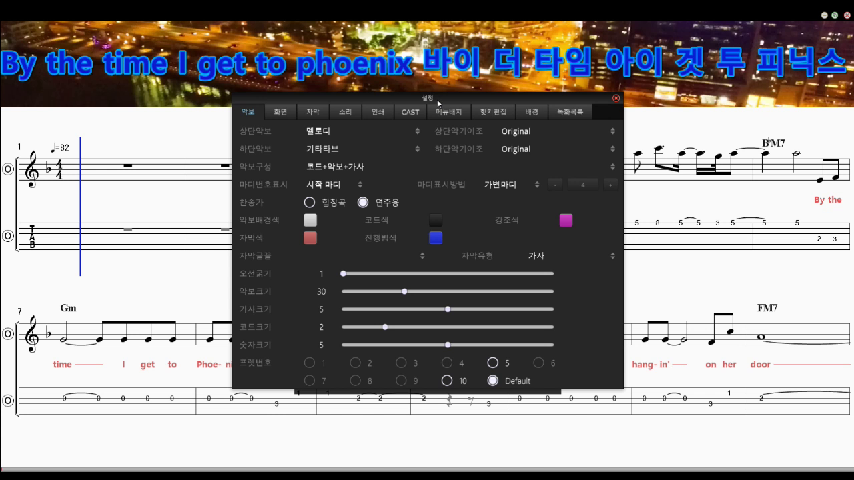Open the 상단악기이조 Original dropdown
The width and height of the screenshot is (854, 480).
point(558,131)
